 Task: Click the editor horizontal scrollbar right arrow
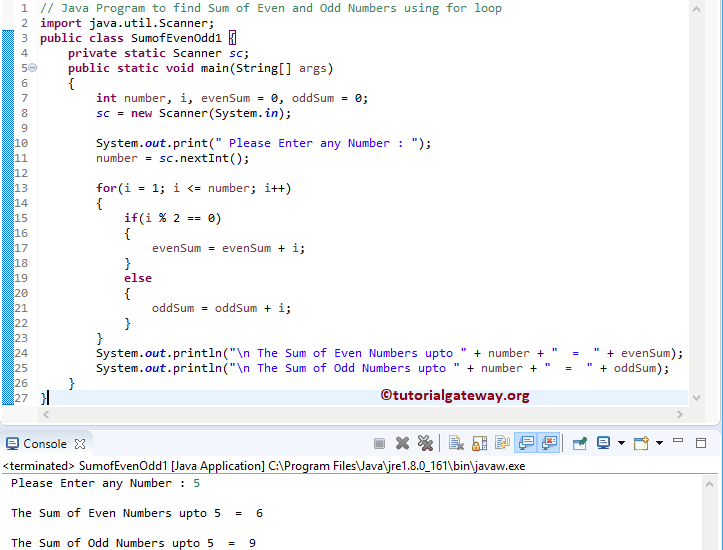pos(680,414)
